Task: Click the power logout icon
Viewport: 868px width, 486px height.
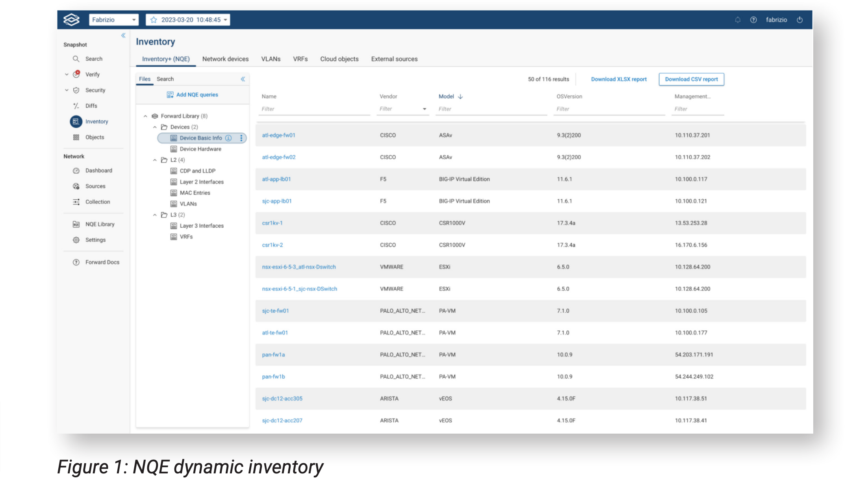Action: pos(799,20)
